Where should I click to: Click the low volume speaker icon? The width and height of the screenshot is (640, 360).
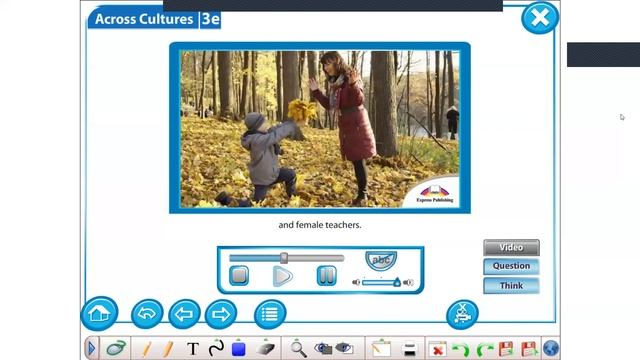pyautogui.click(x=356, y=282)
